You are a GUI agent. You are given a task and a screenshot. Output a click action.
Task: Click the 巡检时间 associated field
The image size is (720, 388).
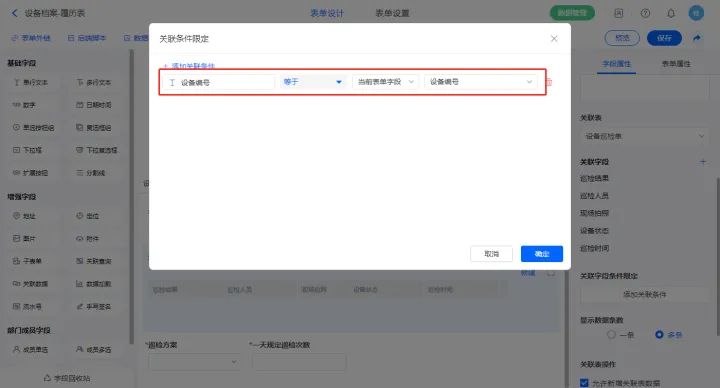click(x=594, y=248)
